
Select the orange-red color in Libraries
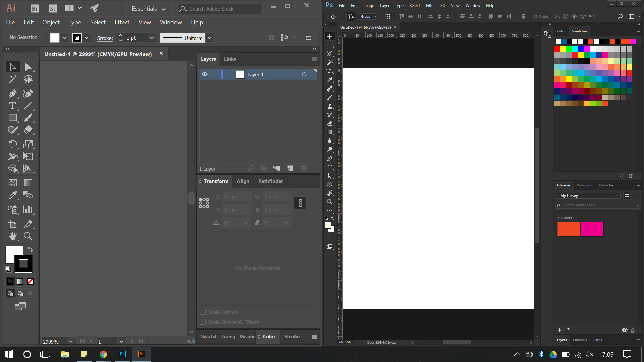click(x=569, y=229)
